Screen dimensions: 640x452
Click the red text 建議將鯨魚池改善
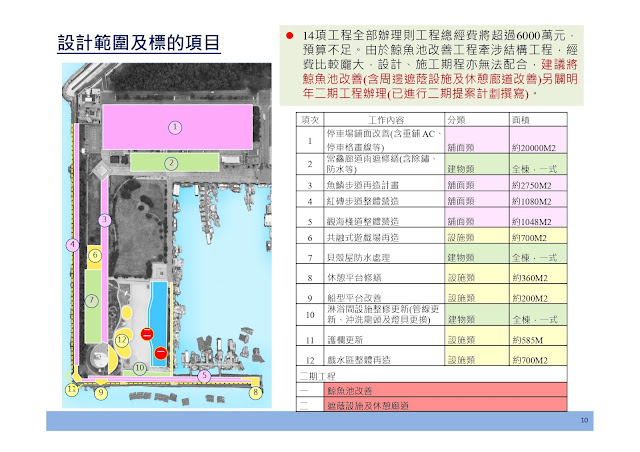coord(440,71)
